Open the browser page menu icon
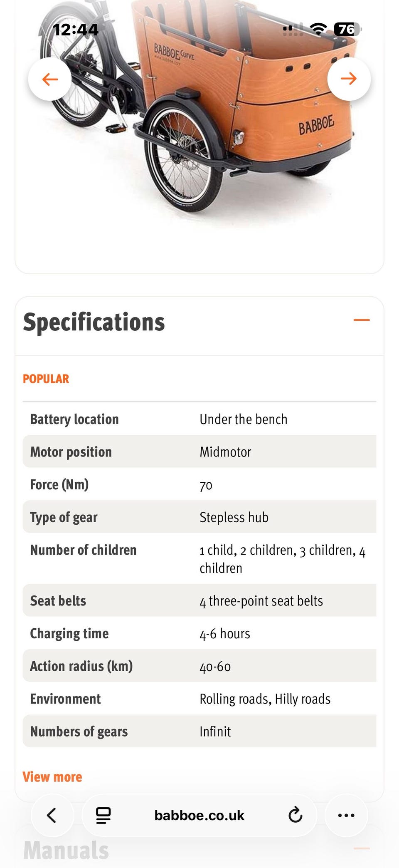Screen dimensions: 399x868 click(103, 815)
